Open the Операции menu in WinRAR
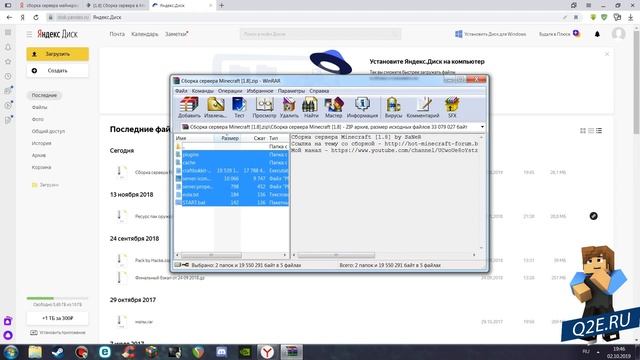This screenshot has height=360, width=640. point(230,91)
